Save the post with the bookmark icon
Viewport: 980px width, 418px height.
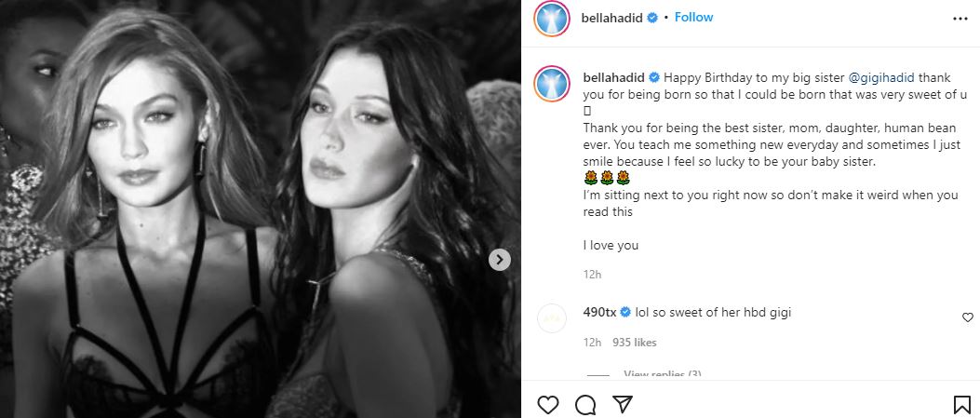[x=962, y=405]
